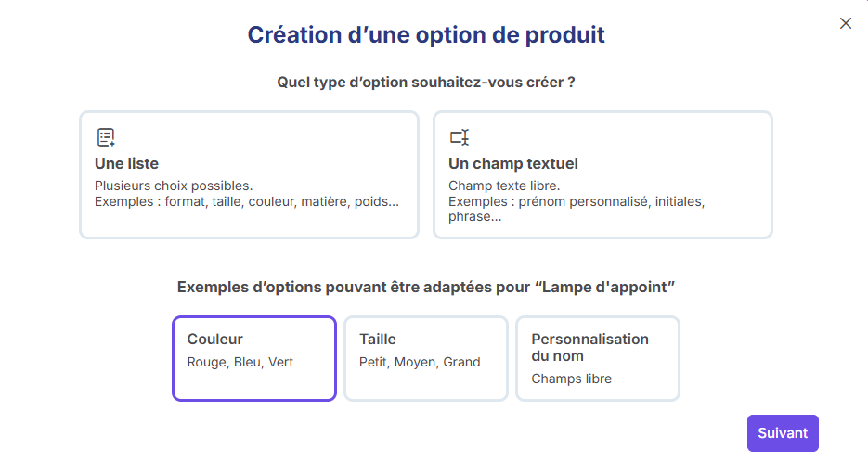Close the product option creation dialog
Image resolution: width=868 pixels, height=475 pixels.
(845, 23)
